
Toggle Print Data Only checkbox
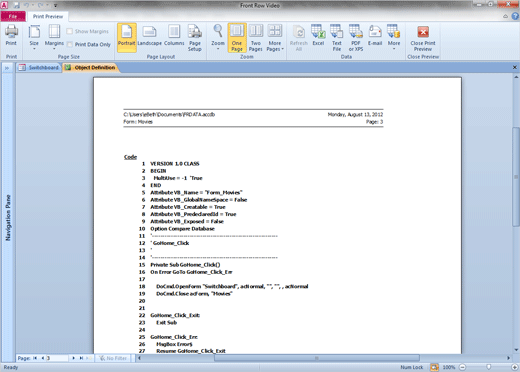tap(70, 44)
